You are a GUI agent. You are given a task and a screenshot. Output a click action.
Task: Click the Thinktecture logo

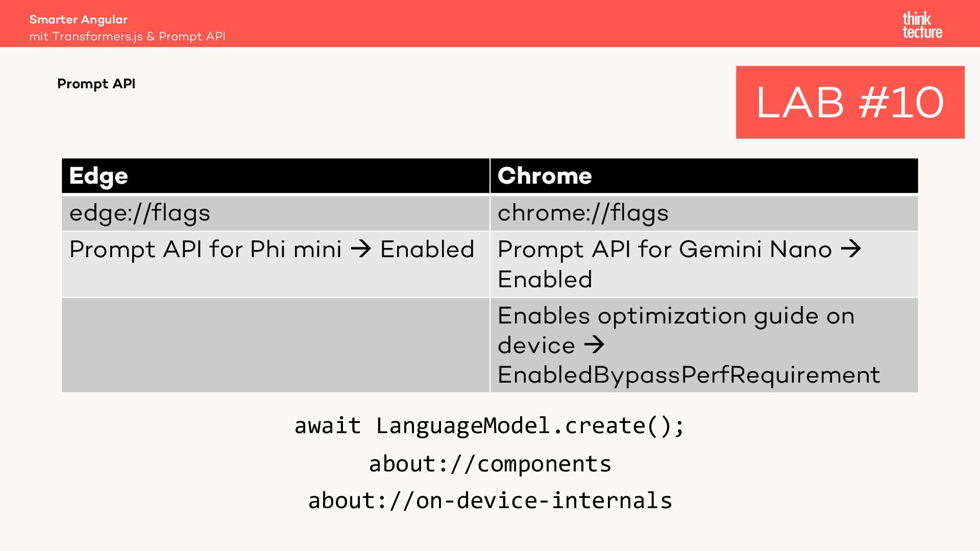click(x=922, y=26)
